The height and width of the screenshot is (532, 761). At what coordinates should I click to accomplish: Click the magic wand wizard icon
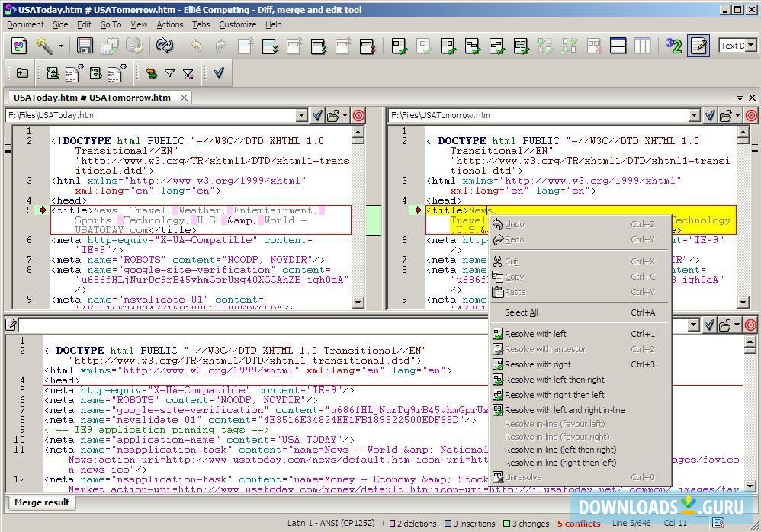44,46
